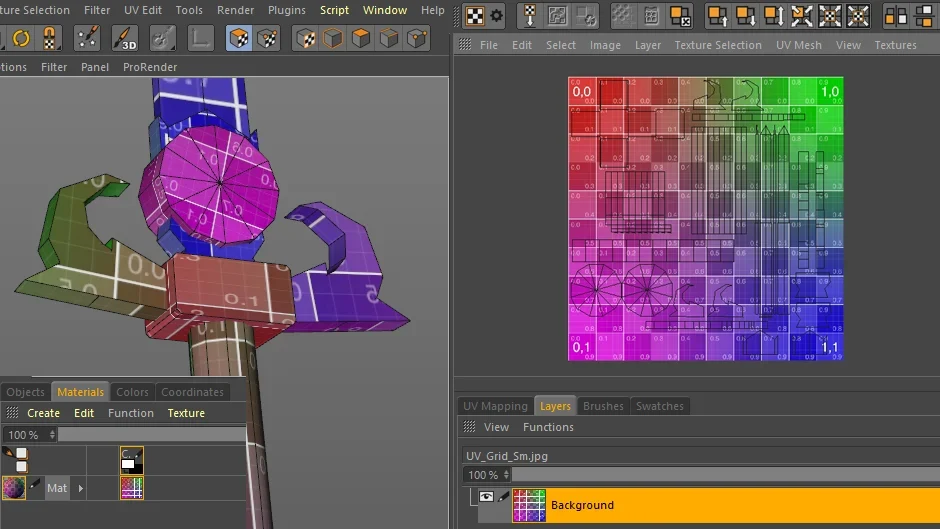Open the Plugins menu
Screen dimensions: 940x529
287,10
